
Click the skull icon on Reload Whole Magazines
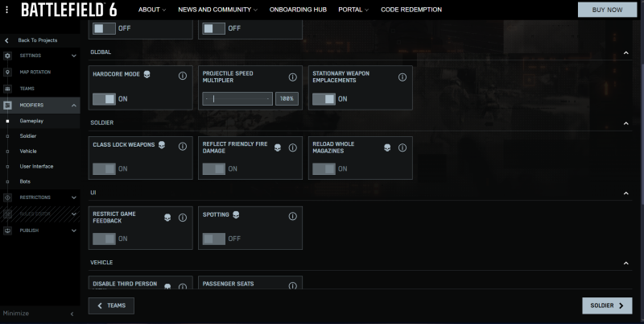[x=387, y=147]
